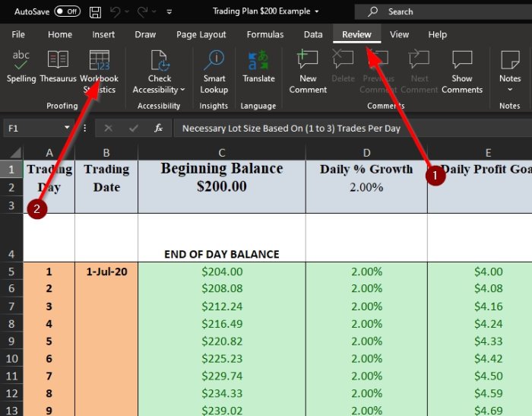Switch to the Draw tab

(x=145, y=35)
